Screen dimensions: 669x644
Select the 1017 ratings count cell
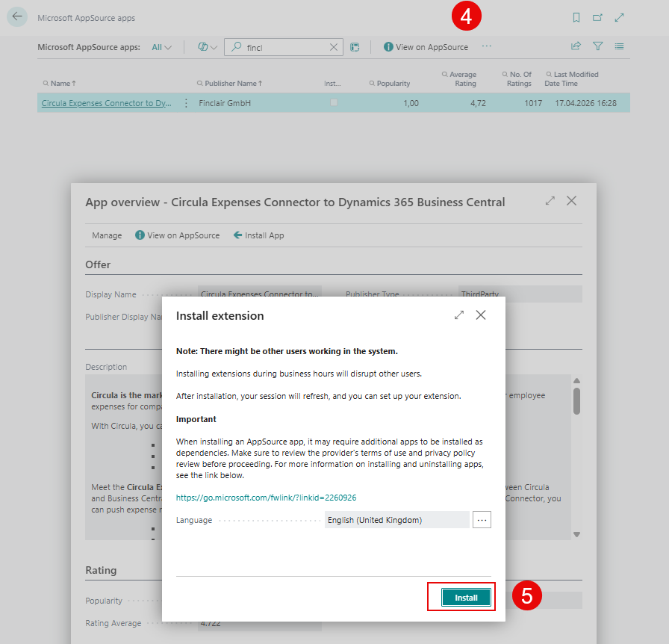pyautogui.click(x=533, y=103)
